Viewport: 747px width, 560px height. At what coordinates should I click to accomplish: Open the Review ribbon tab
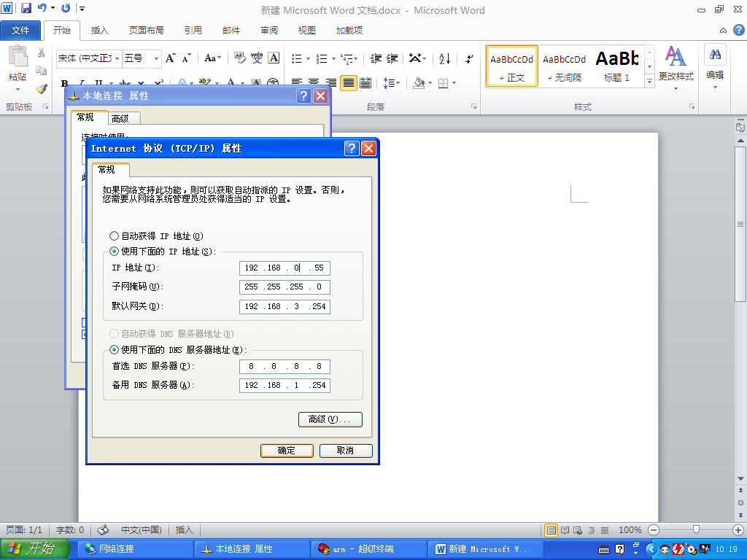coord(269,31)
